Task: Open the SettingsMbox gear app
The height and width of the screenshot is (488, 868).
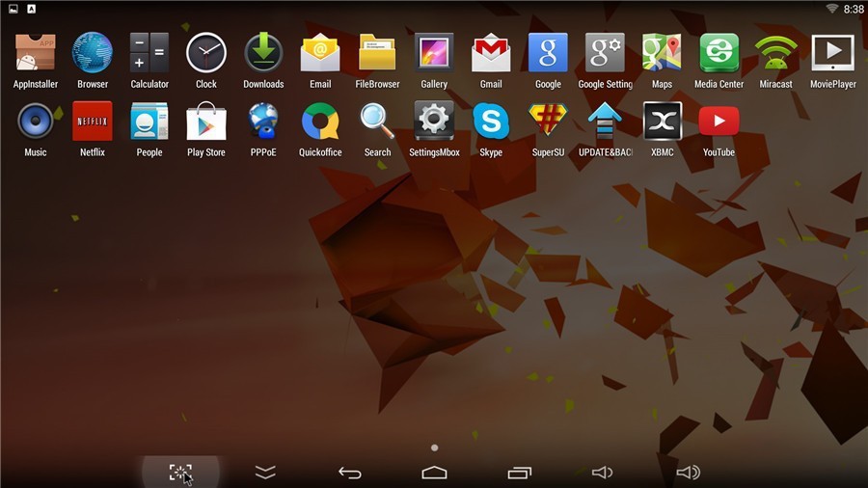Action: click(434, 122)
